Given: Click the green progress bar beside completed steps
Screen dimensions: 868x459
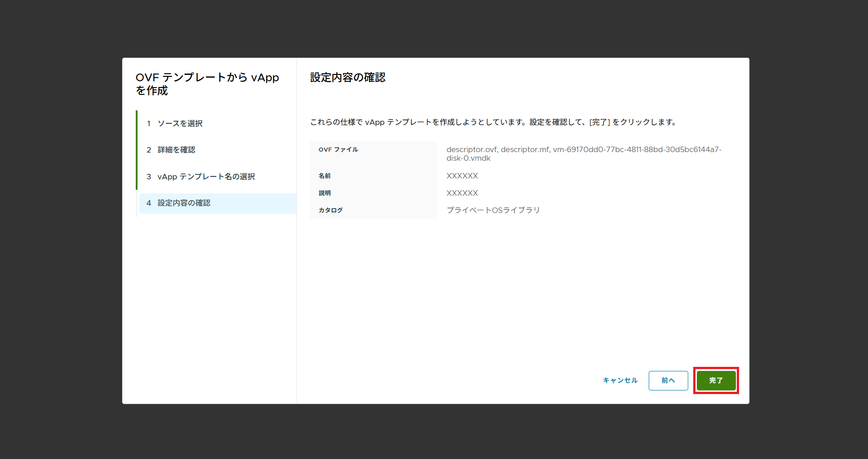Looking at the screenshot, I should pyautogui.click(x=137, y=150).
